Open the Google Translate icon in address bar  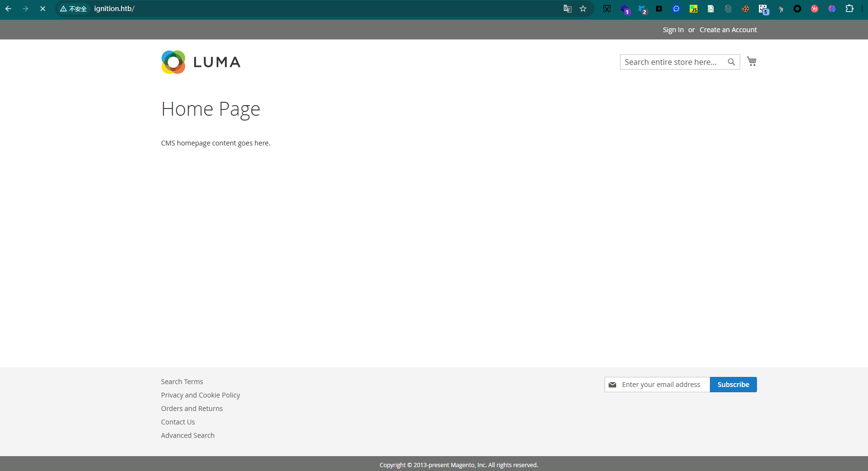568,9
